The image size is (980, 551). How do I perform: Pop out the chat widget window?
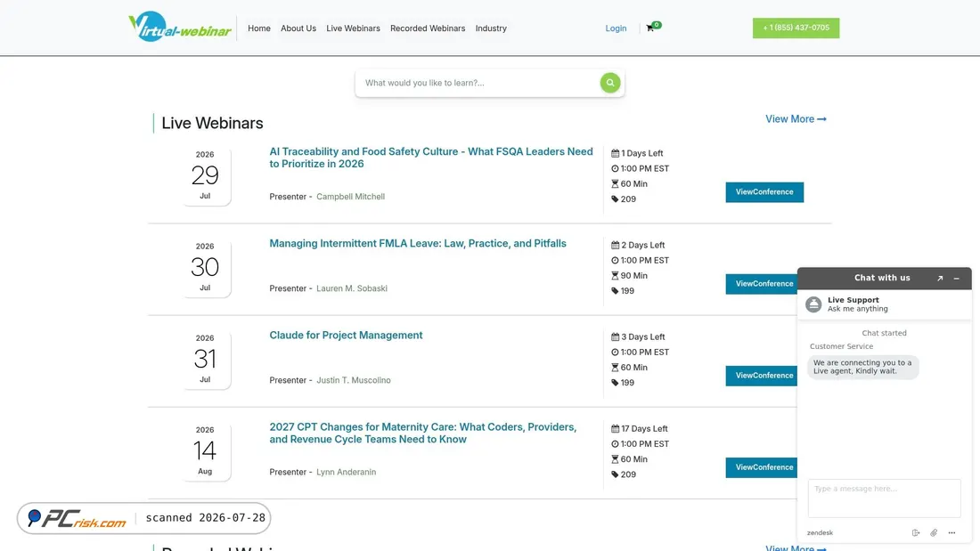click(939, 279)
